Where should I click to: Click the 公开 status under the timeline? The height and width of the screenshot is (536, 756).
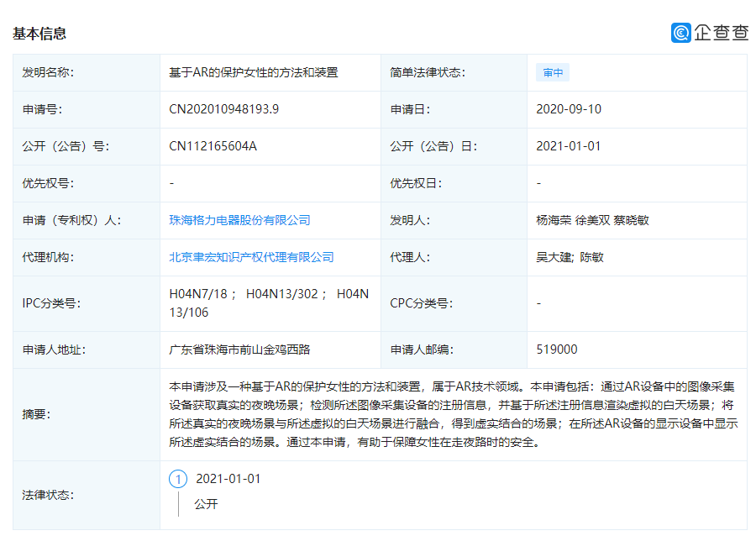click(x=206, y=504)
